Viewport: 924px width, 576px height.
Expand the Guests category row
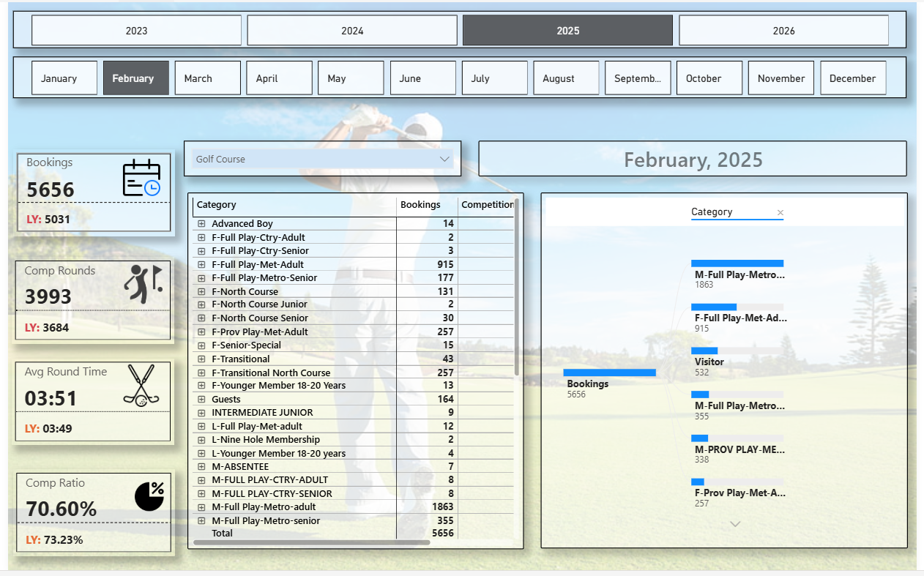201,400
